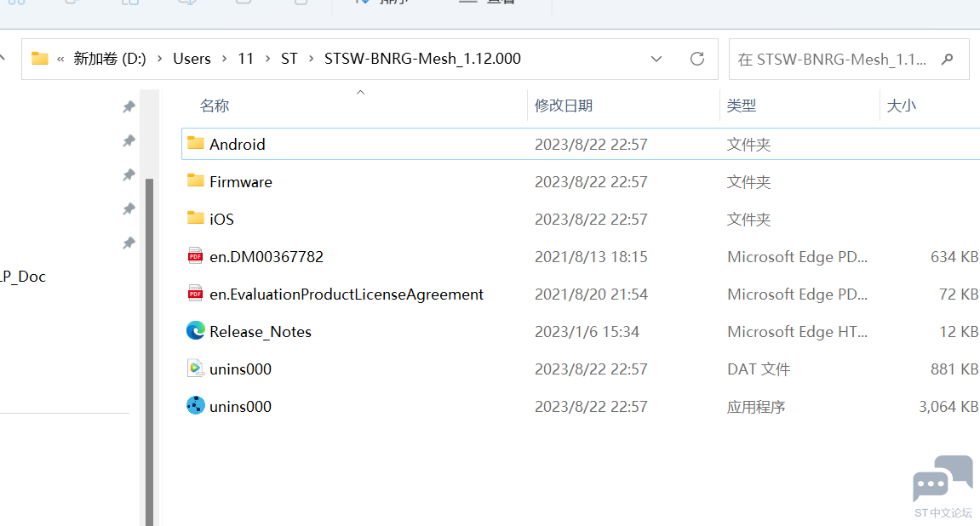Screen dimensions: 980x526
Task: Click the modified date in the iOS row
Action: (x=591, y=220)
